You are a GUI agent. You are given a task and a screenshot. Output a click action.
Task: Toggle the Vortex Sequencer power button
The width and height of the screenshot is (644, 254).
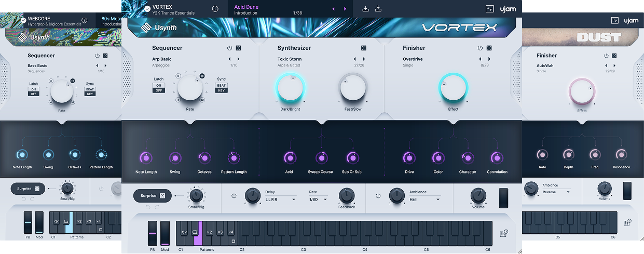[229, 48]
